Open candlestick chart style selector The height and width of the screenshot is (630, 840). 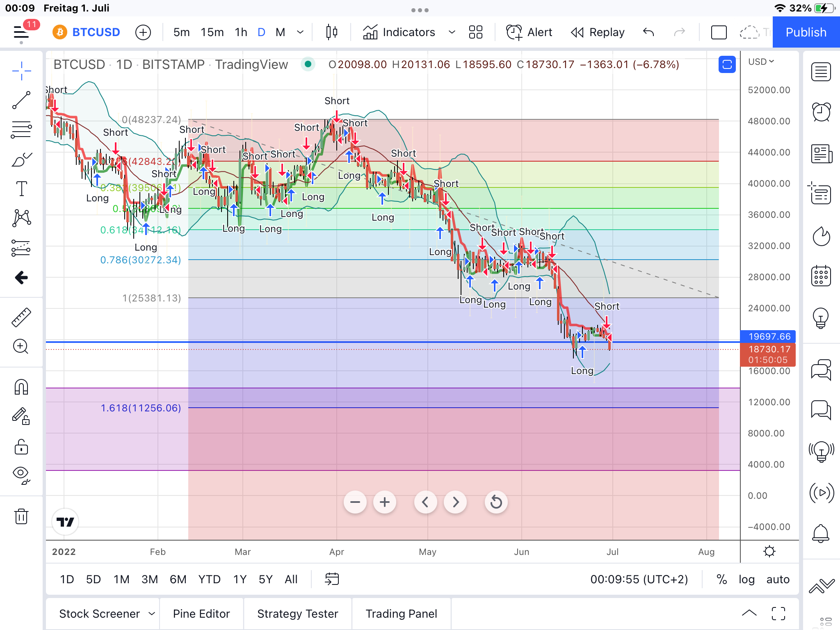click(331, 32)
